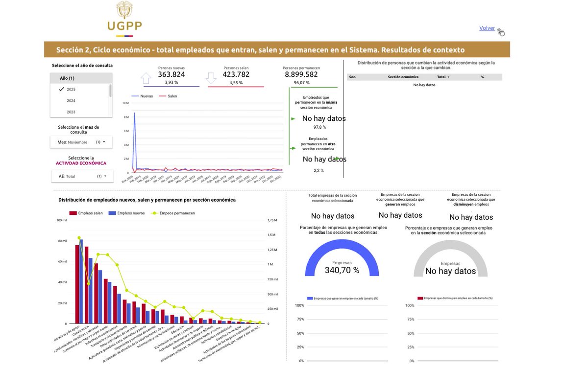Click the down arrow icon beside Personas salen
This screenshot has height=369, width=588.
(211, 79)
